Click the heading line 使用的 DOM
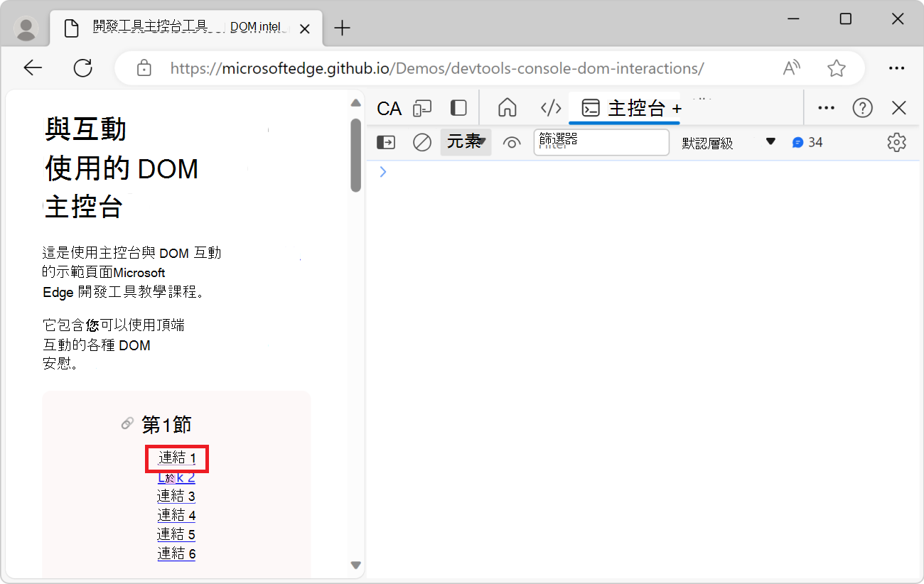The width and height of the screenshot is (924, 584). coord(122,169)
